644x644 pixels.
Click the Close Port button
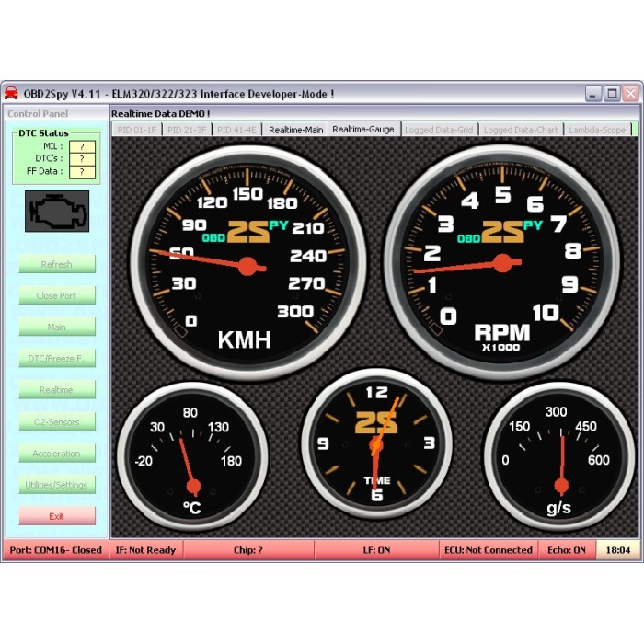57,296
